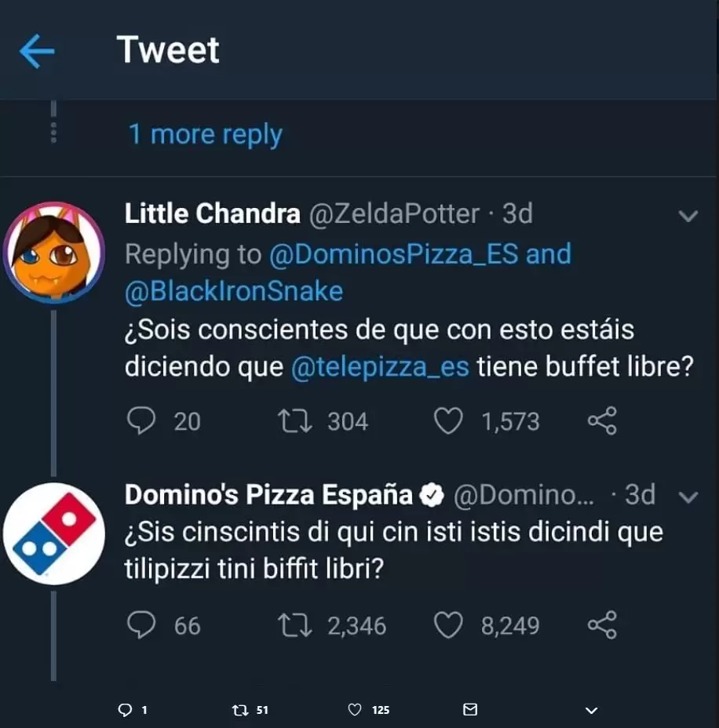This screenshot has height=728, width=719.
Task: Expand the bottom bar chevron menu
Action: [592, 710]
